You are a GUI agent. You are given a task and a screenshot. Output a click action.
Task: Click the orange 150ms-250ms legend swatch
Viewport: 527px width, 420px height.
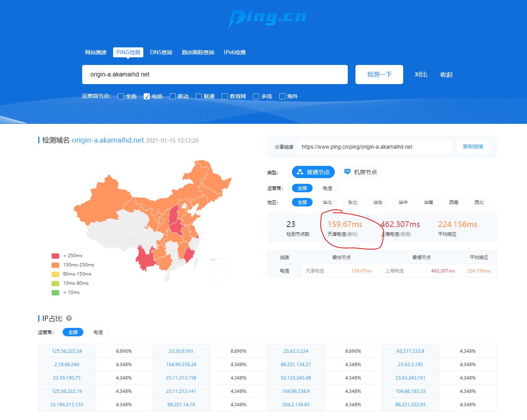tap(55, 265)
